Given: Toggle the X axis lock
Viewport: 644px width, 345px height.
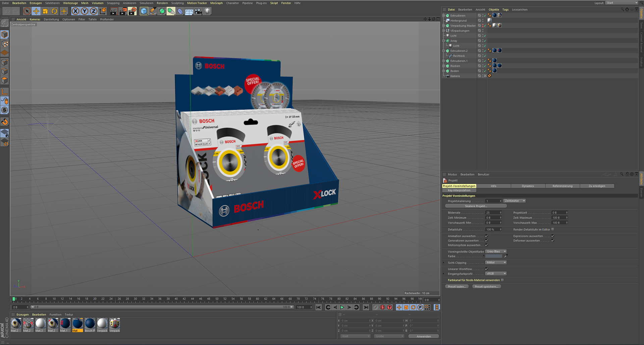Looking at the screenshot, I should [76, 11].
